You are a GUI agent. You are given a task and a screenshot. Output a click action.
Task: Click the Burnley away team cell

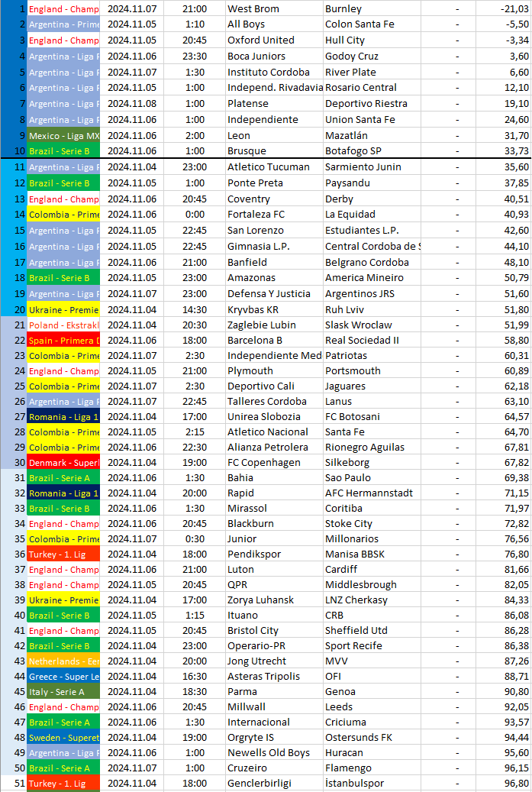pyautogui.click(x=372, y=8)
